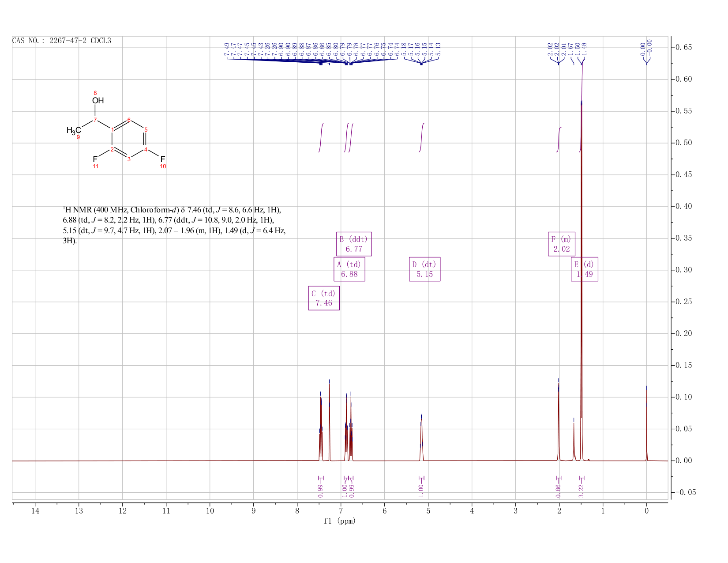Image resolution: width=728 pixels, height=563 pixels.
Task: Click the integral value 3.22 label
Action: [x=581, y=491]
